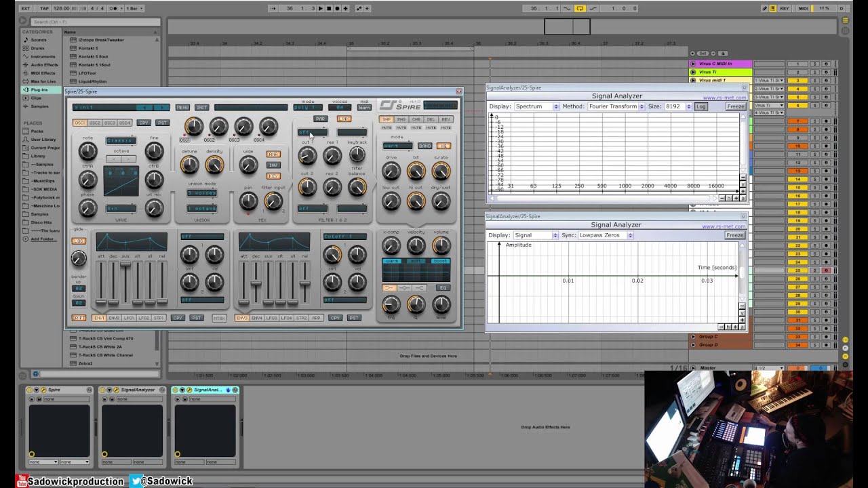Screen dimensions: 868x488
Task: Toggle the INV button in Spire
Action: pos(273,165)
